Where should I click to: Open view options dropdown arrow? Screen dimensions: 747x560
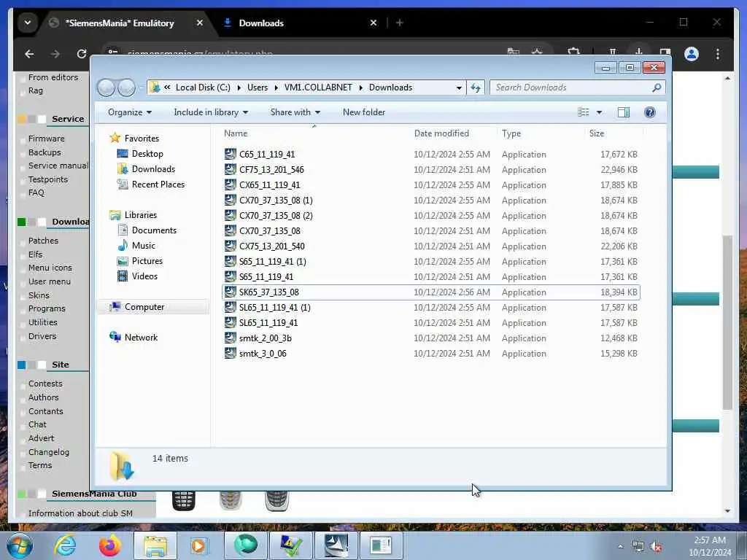click(x=599, y=112)
